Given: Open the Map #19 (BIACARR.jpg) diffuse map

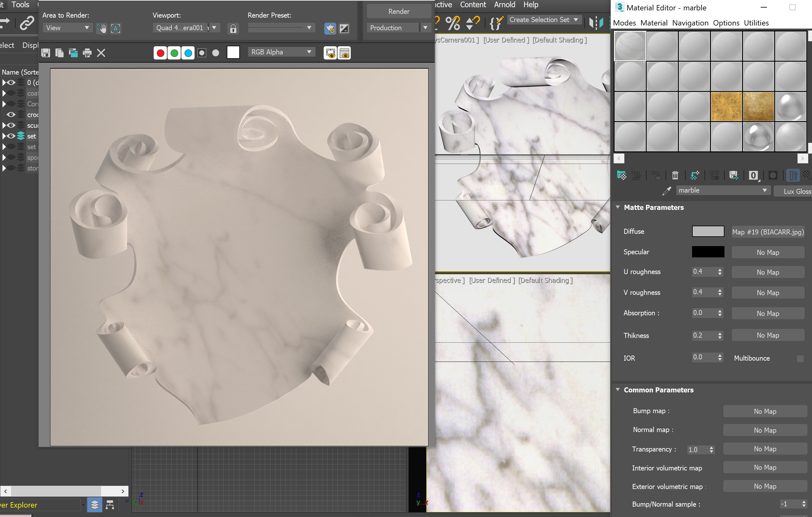Looking at the screenshot, I should (768, 232).
